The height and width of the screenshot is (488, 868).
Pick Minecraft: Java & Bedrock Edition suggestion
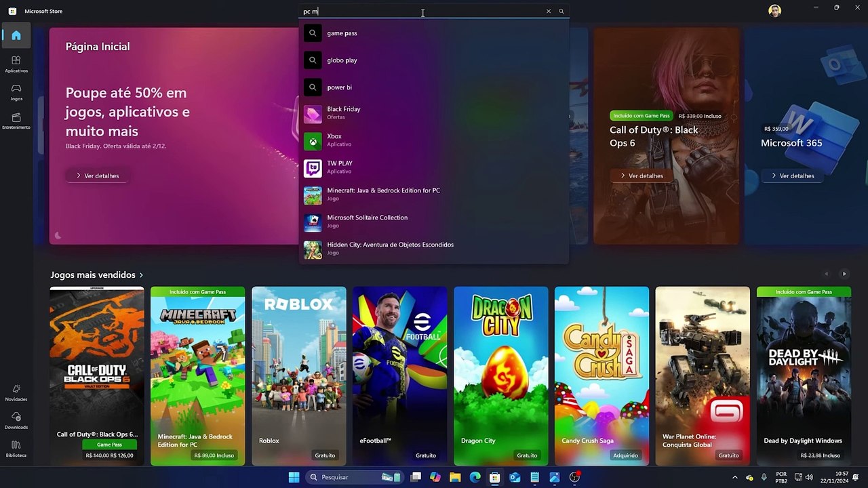(434, 195)
